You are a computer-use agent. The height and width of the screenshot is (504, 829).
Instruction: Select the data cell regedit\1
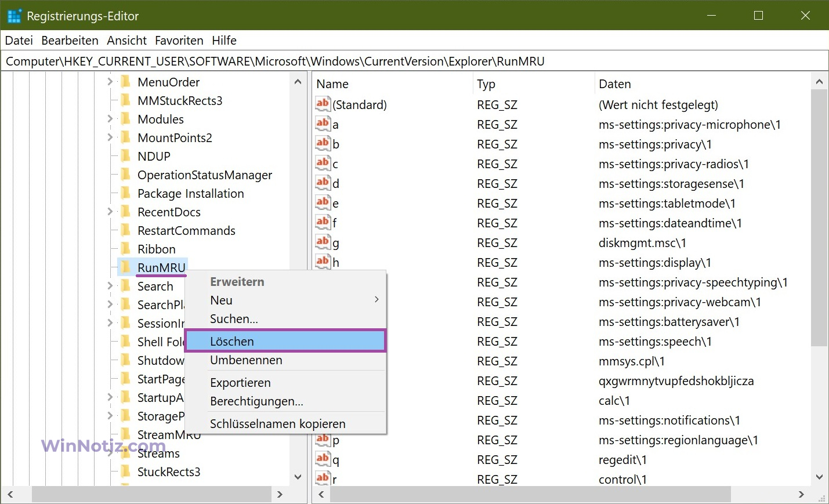622,459
